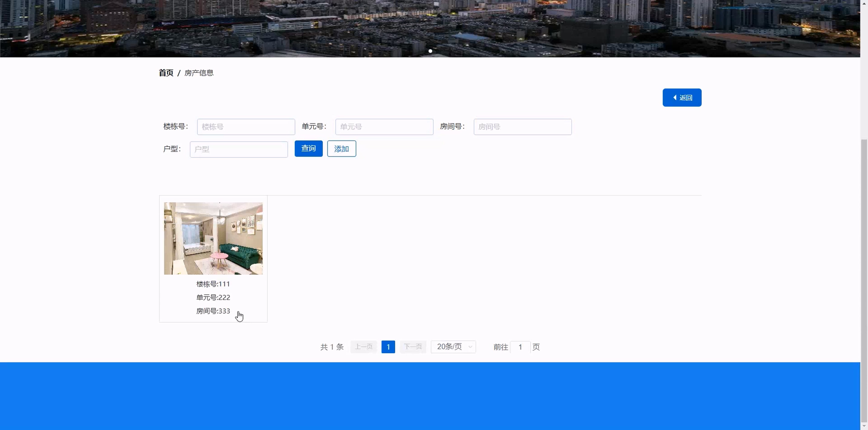Image resolution: width=868 pixels, height=430 pixels.
Task: Click the banner carousel indicator dot
Action: click(x=430, y=51)
